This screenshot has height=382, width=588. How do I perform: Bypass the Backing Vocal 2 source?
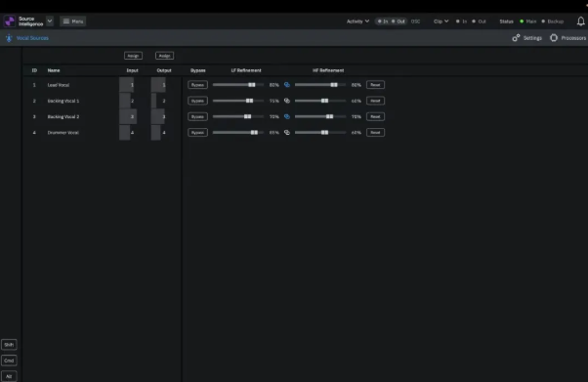pos(197,116)
